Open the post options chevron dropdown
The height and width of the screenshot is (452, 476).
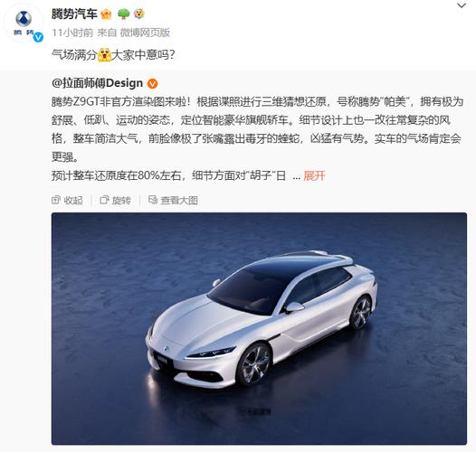462,5
